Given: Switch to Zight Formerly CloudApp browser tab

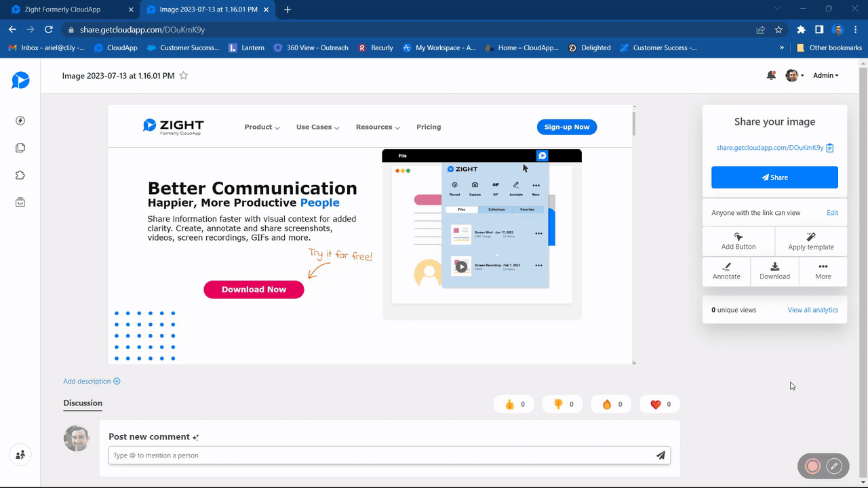Looking at the screenshot, I should click(x=62, y=9).
